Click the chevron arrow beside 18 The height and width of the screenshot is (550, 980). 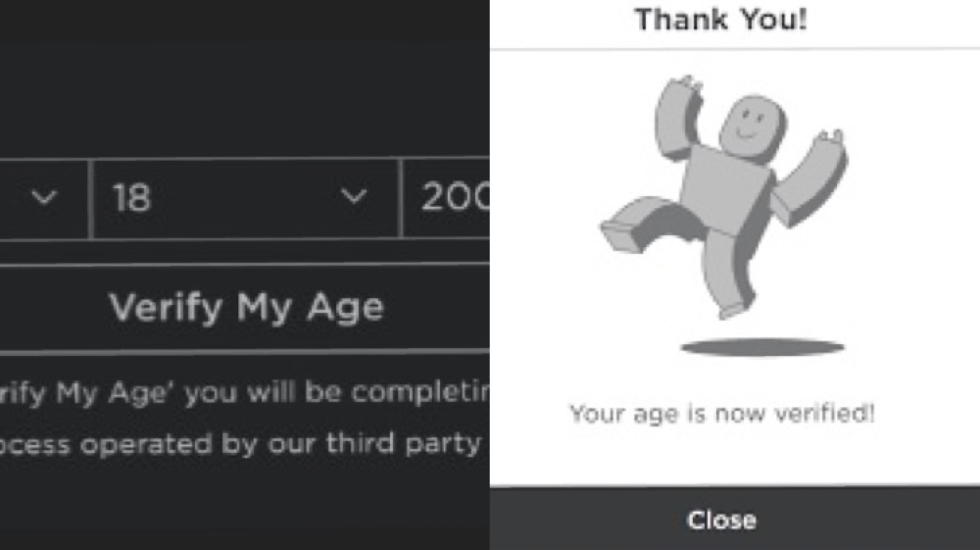point(353,198)
